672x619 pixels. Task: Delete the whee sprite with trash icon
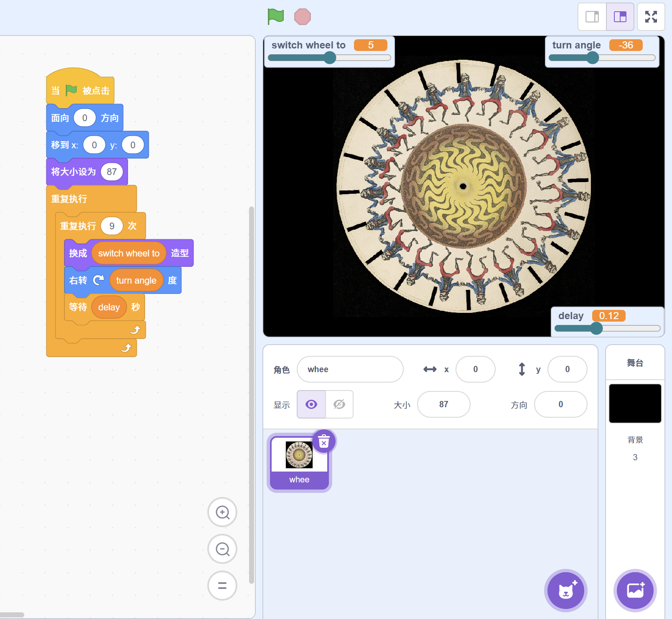[324, 441]
